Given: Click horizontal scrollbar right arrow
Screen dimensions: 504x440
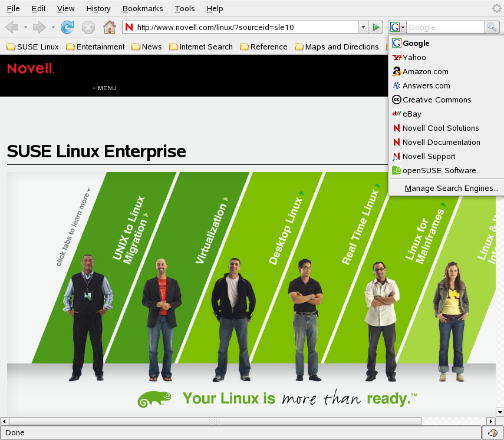Looking at the screenshot, I should [491, 421].
